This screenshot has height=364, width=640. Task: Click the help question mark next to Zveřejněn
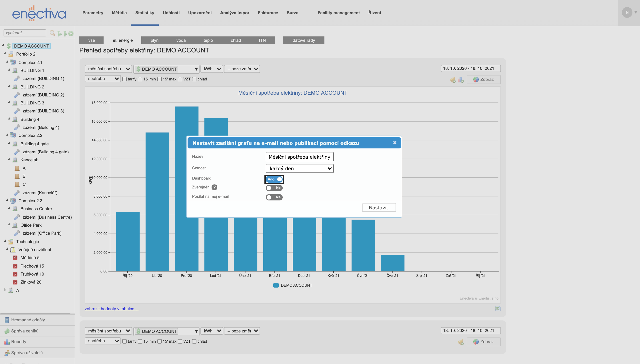pyautogui.click(x=214, y=187)
